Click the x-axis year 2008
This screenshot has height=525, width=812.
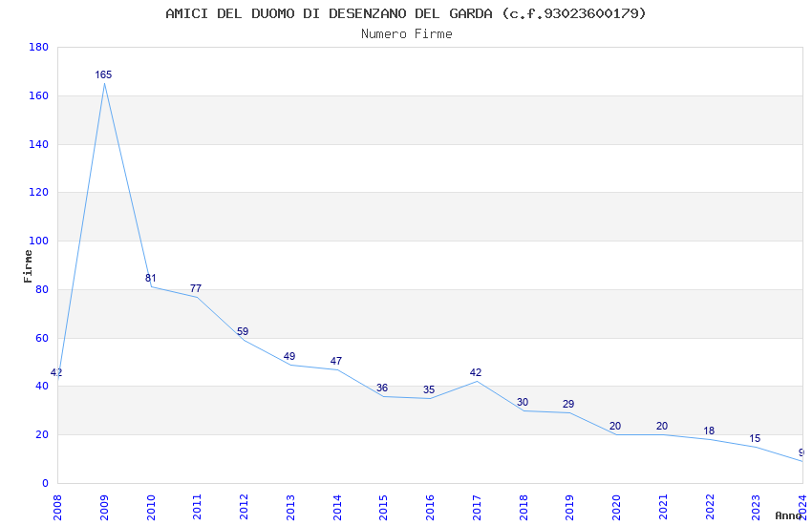[x=57, y=507]
